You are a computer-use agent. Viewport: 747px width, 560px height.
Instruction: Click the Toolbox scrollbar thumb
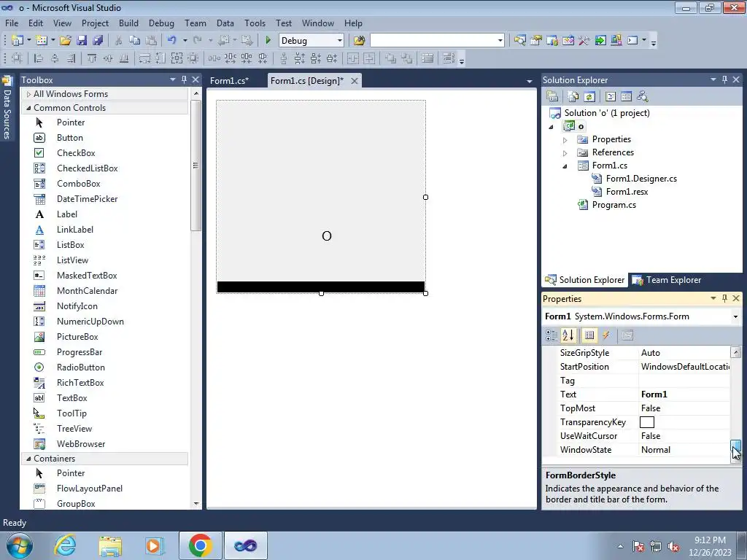click(196, 166)
